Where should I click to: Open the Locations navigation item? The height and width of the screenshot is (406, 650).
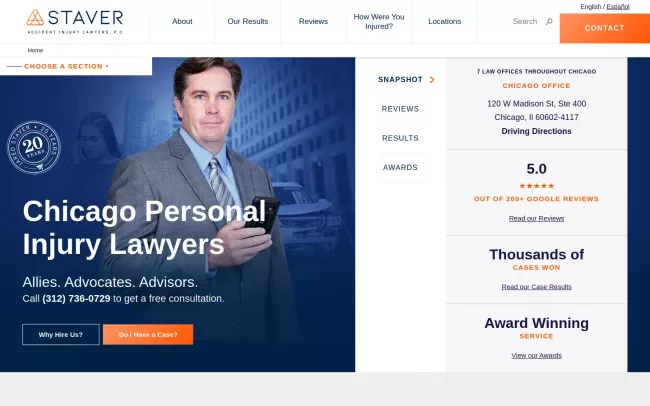click(444, 22)
